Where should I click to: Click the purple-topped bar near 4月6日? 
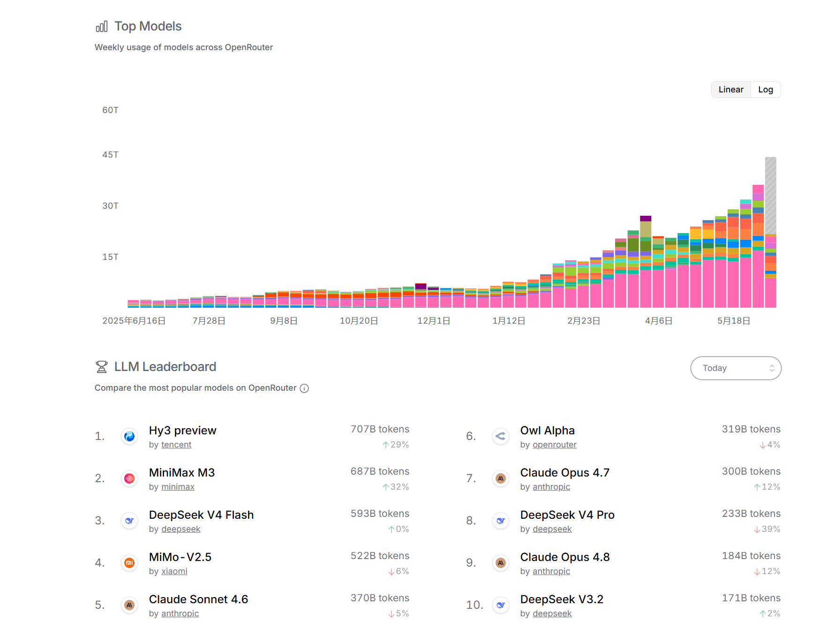tap(646, 262)
